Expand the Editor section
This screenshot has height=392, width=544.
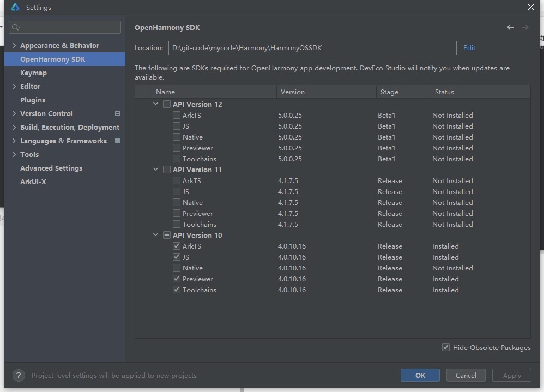coord(14,86)
